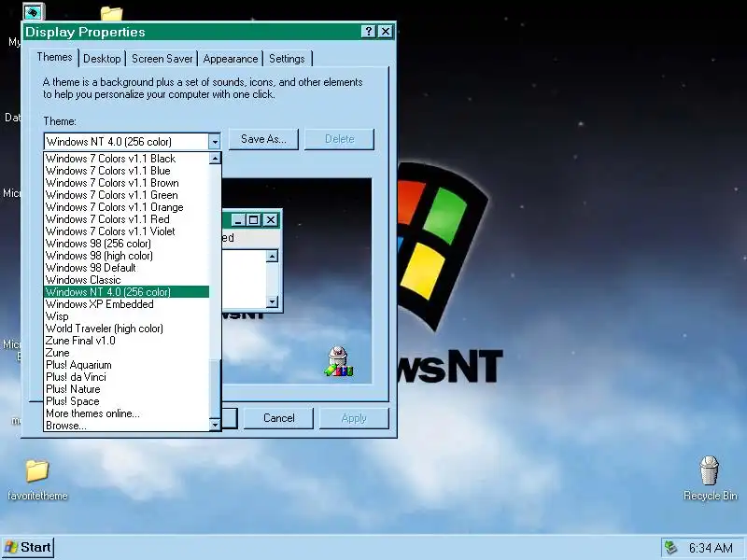Switch to the Themes tab
Viewport: 747px width, 560px height.
click(x=54, y=57)
